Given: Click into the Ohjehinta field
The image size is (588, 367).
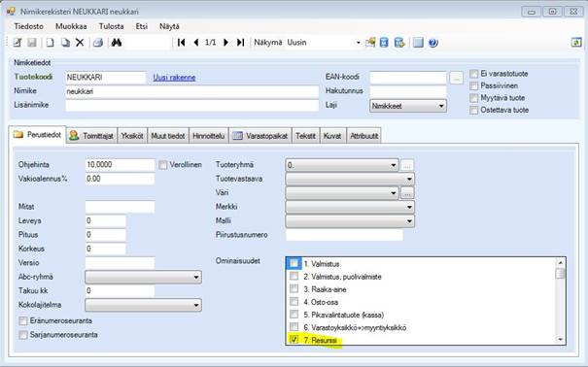Looking at the screenshot, I should click(120, 165).
